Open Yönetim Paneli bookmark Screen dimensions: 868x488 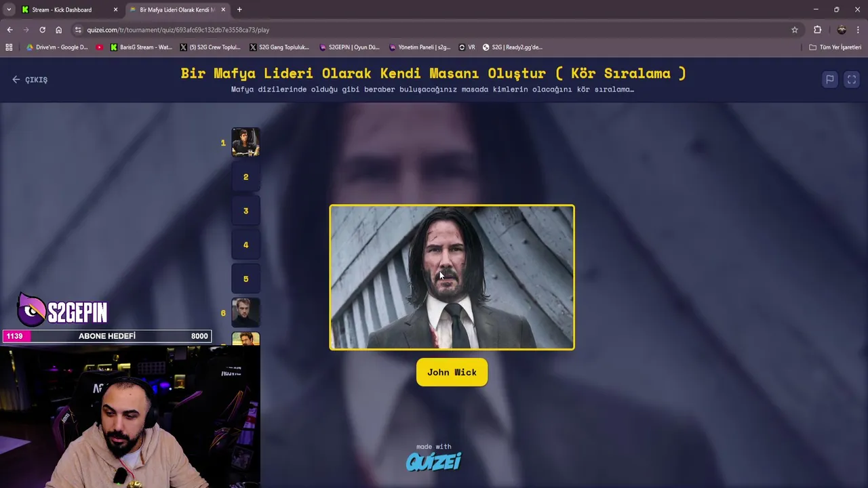click(x=420, y=47)
